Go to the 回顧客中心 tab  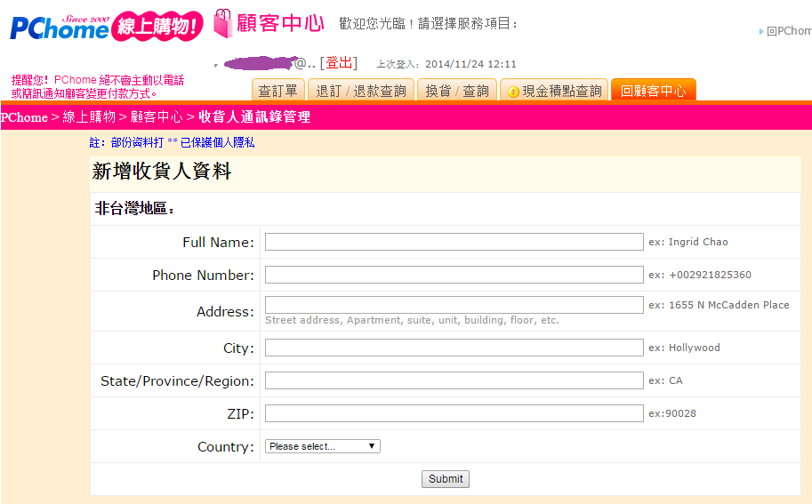(653, 91)
